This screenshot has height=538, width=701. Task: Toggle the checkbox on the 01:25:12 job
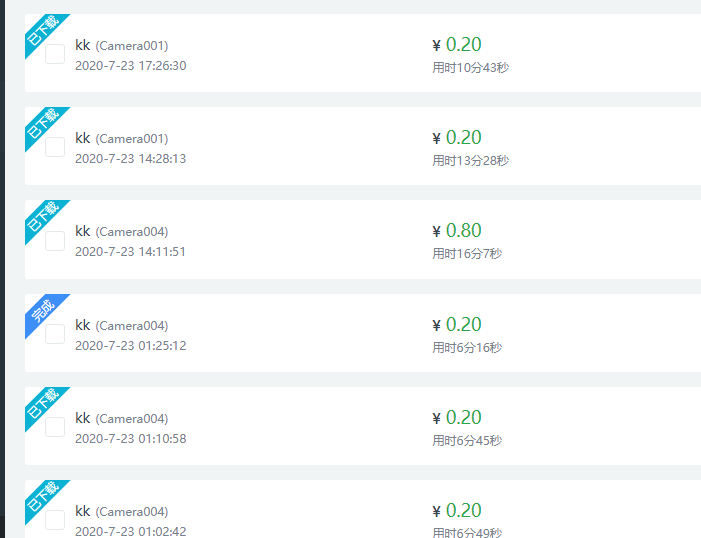(x=55, y=334)
